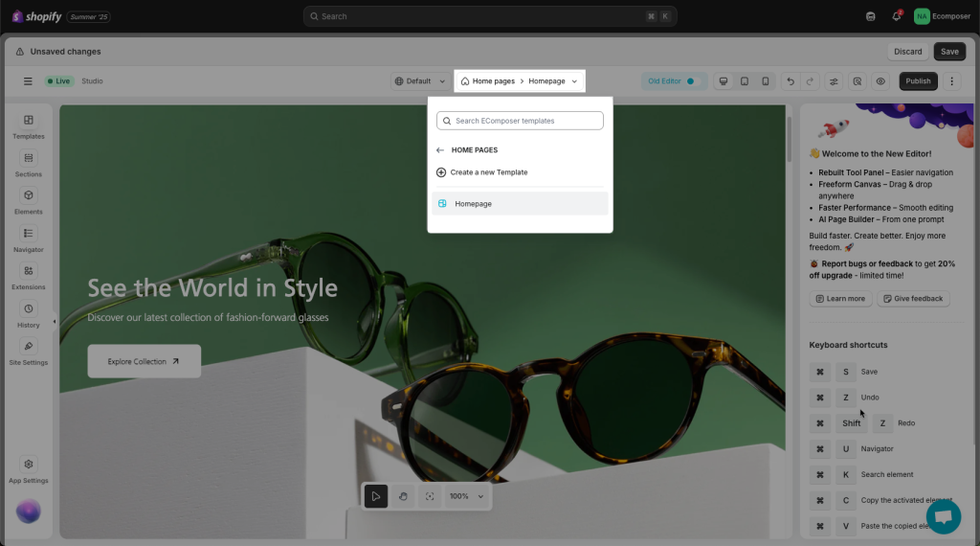980x546 pixels.
Task: Click the Keyboard shortcuts heading
Action: pos(848,345)
